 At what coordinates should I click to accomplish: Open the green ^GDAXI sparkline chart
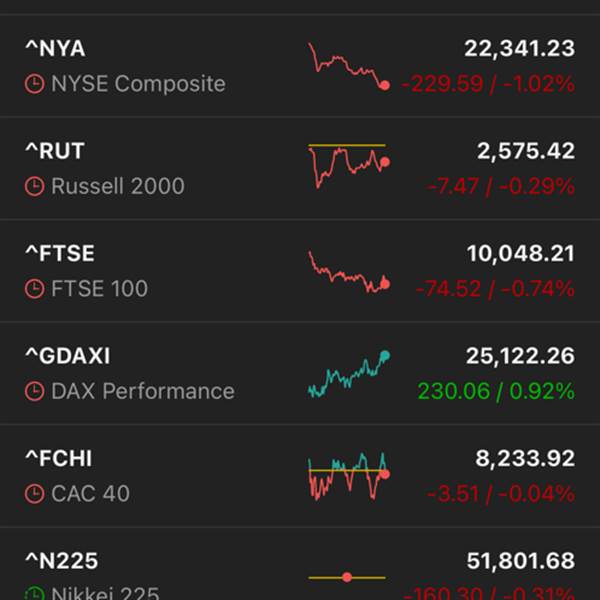pyautogui.click(x=348, y=373)
